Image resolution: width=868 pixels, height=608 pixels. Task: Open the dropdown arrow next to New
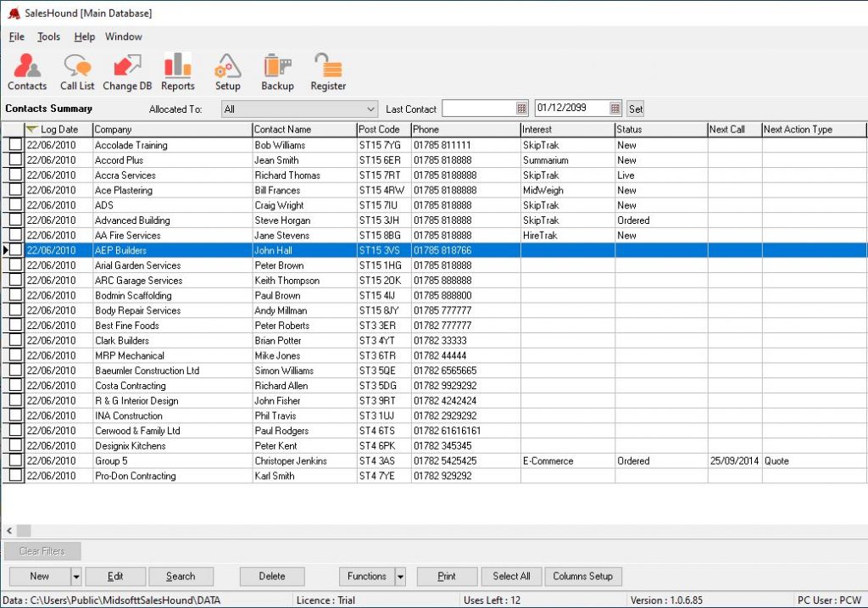[76, 577]
